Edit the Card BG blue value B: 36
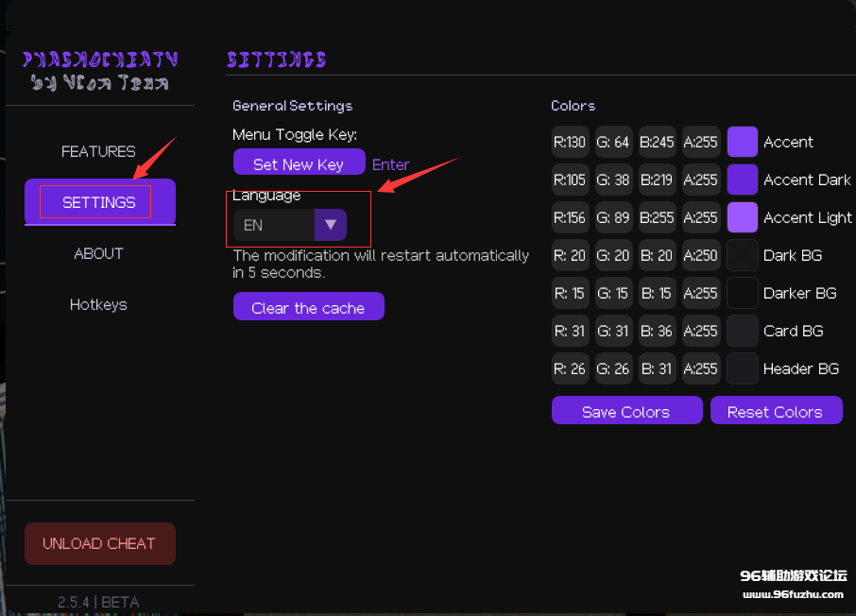 pos(657,331)
